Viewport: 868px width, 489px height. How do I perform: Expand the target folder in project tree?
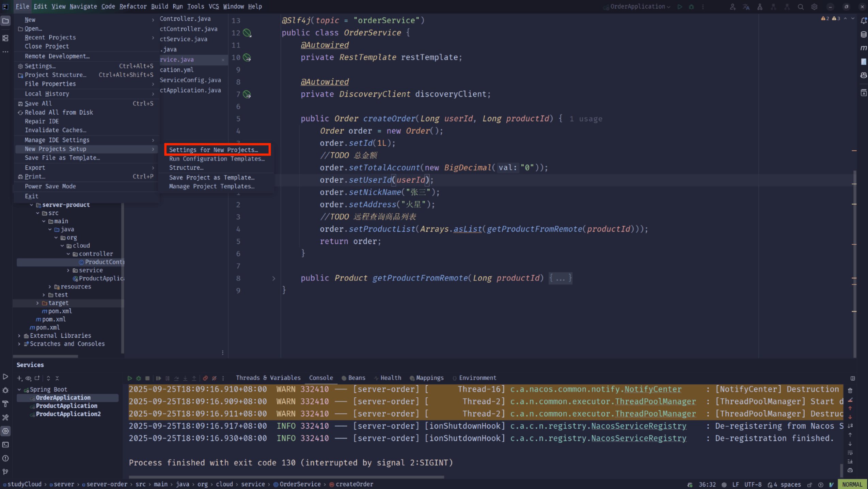[37, 303]
